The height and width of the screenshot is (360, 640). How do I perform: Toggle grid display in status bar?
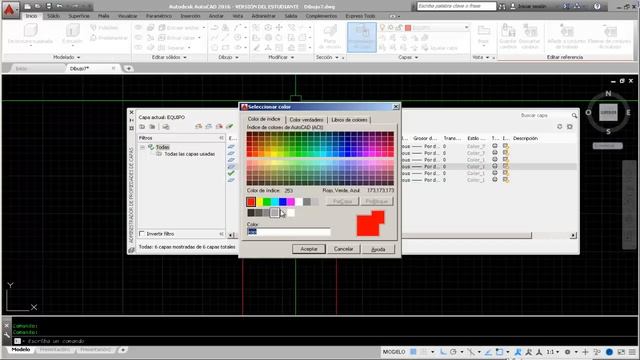coord(413,352)
